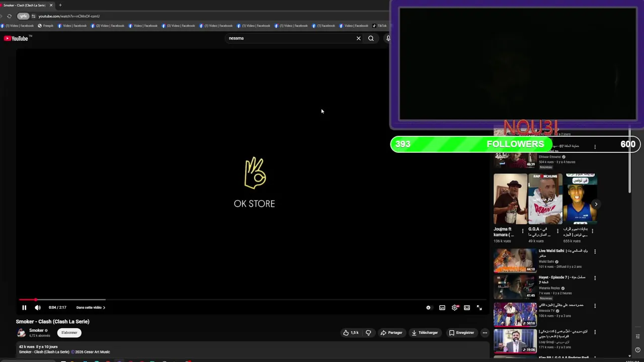Open options menu for 'Joujma ft kamara' short

click(523, 231)
